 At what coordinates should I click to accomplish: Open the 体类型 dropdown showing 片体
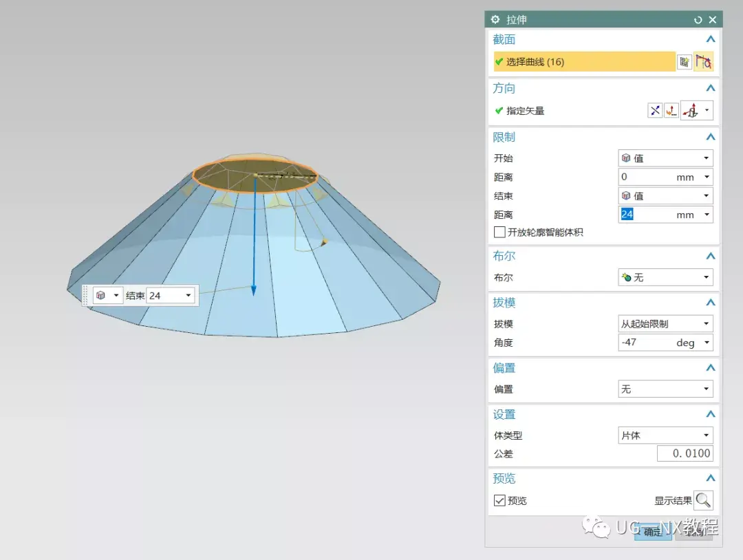point(665,435)
